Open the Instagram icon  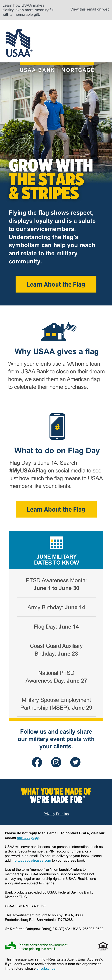pos(56,762)
